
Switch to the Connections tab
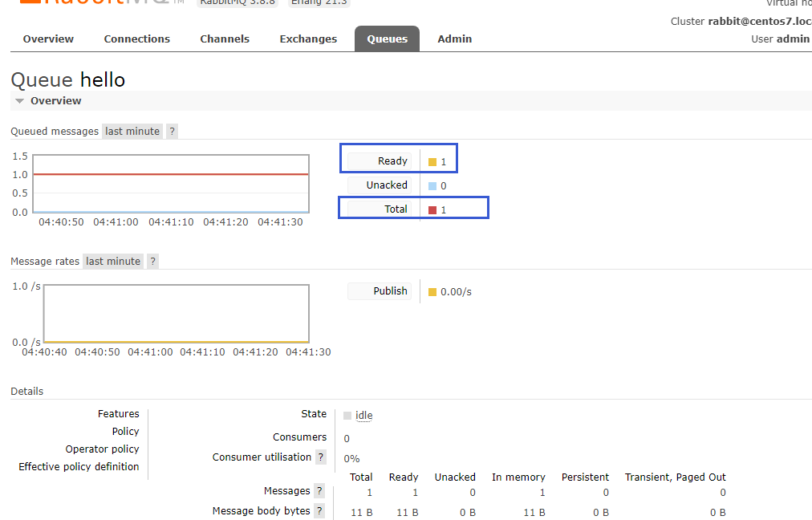[136, 39]
